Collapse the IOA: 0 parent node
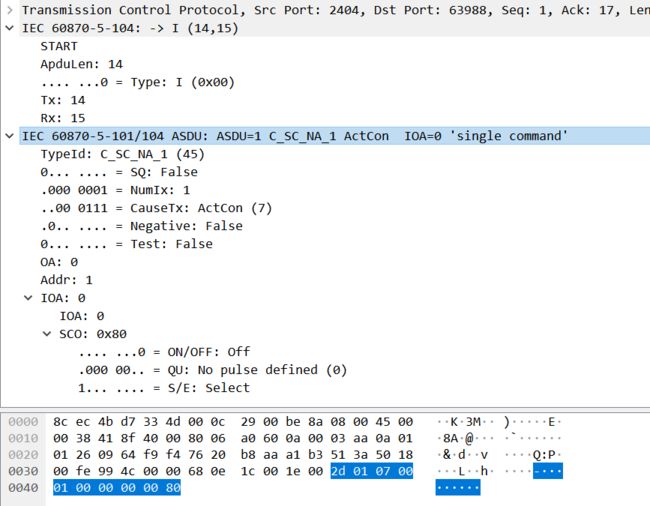 [x=28, y=298]
